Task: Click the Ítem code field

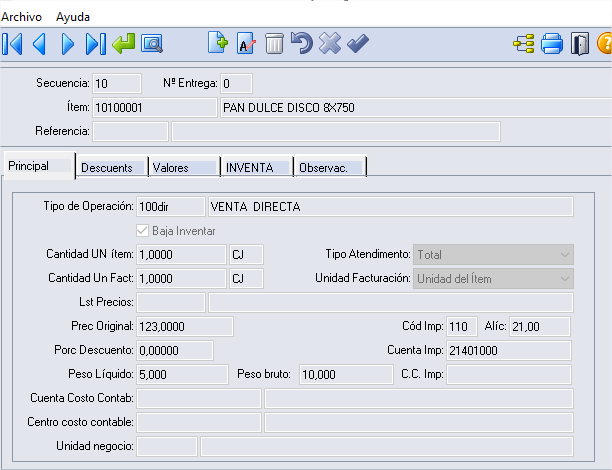Action: click(155, 107)
